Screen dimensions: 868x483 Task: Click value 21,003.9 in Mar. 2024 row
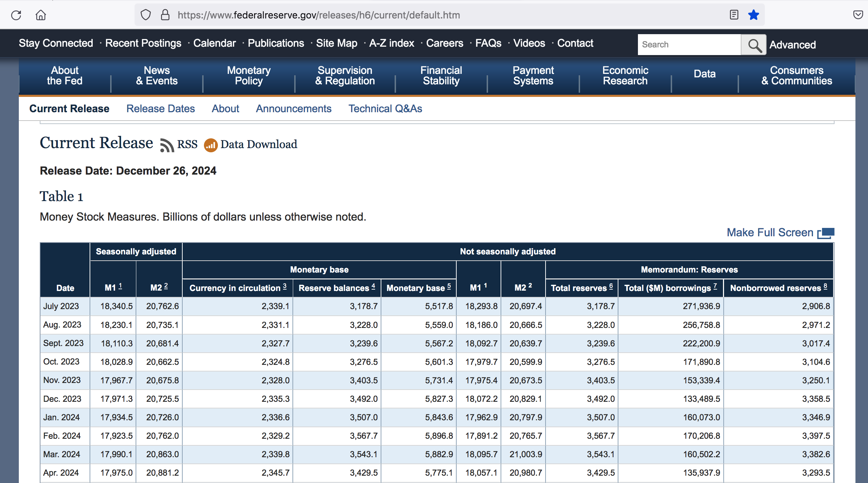tap(526, 454)
